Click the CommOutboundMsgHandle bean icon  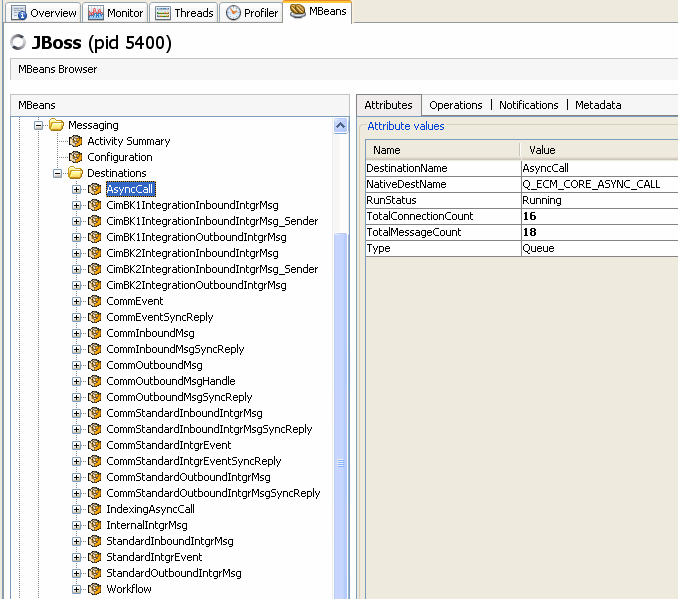point(95,381)
